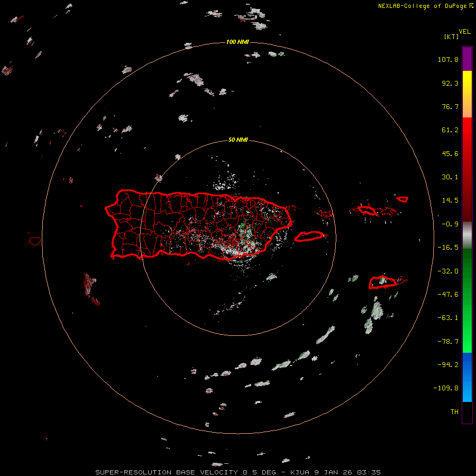
Task: Click the -47.6 velocity scale value
Action: (x=448, y=295)
